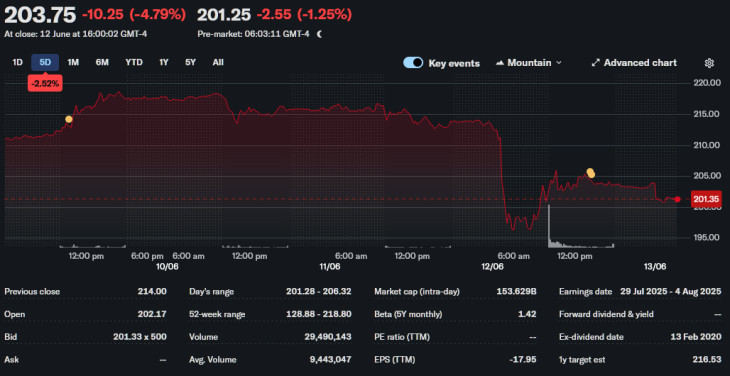Viewport: 730px width, 376px height.
Task: Click the Ex-dividend date 13 Feb 2020
Action: pos(695,337)
